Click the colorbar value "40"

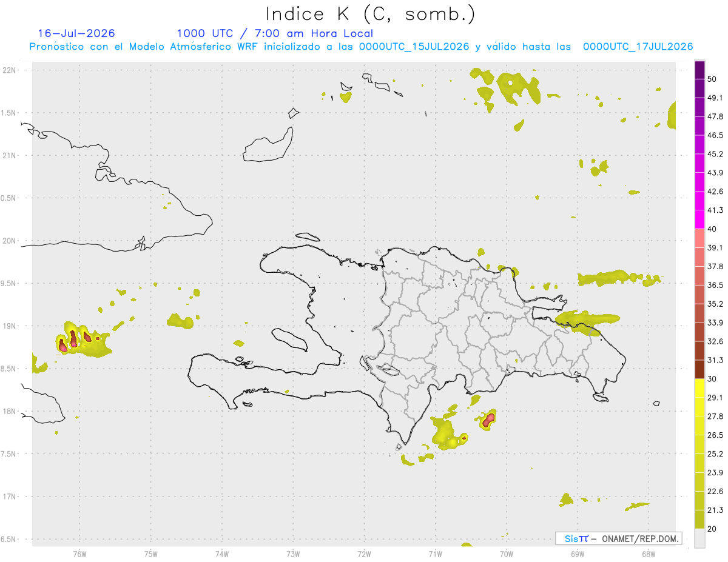coord(712,229)
